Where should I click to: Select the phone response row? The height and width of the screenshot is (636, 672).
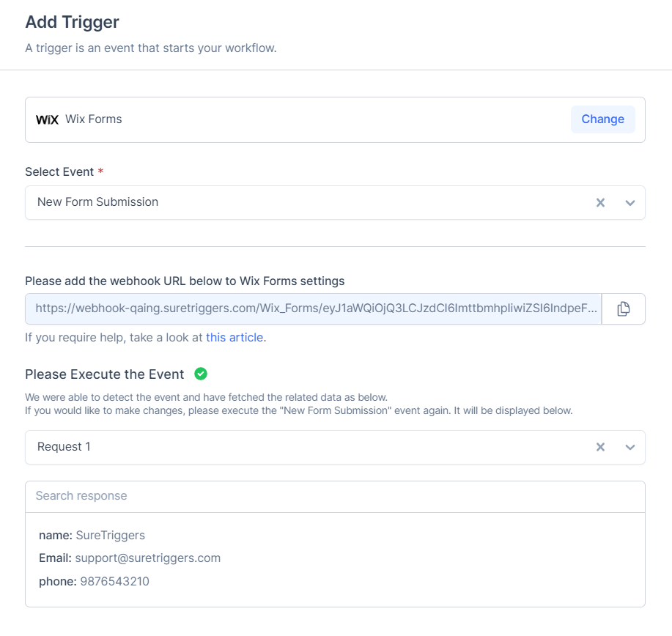(x=94, y=581)
